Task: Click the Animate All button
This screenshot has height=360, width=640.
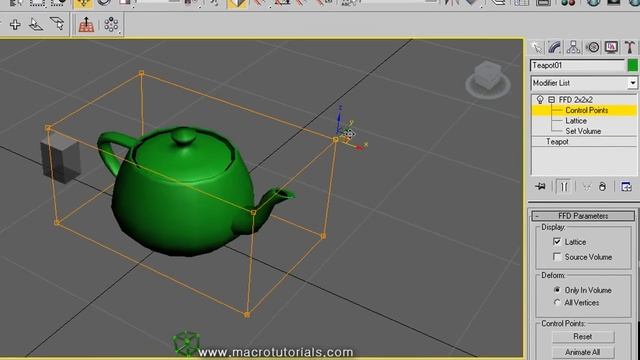Action: (x=583, y=352)
